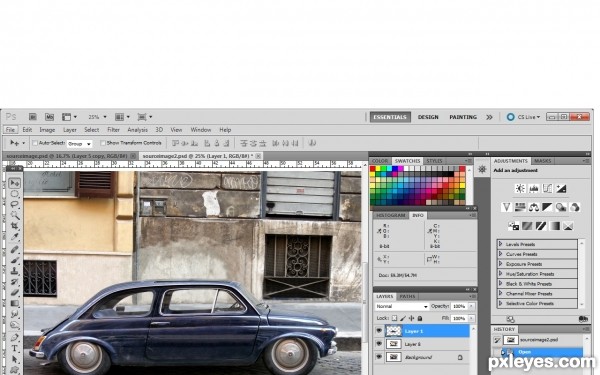The image size is (600, 375).
Task: Add a Hue/Saturation adjustment
Action: tap(520, 207)
